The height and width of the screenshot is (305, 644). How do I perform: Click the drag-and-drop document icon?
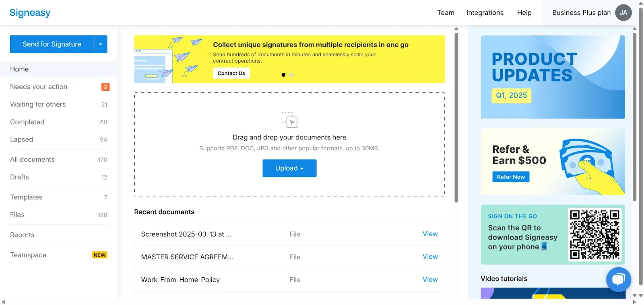point(289,120)
